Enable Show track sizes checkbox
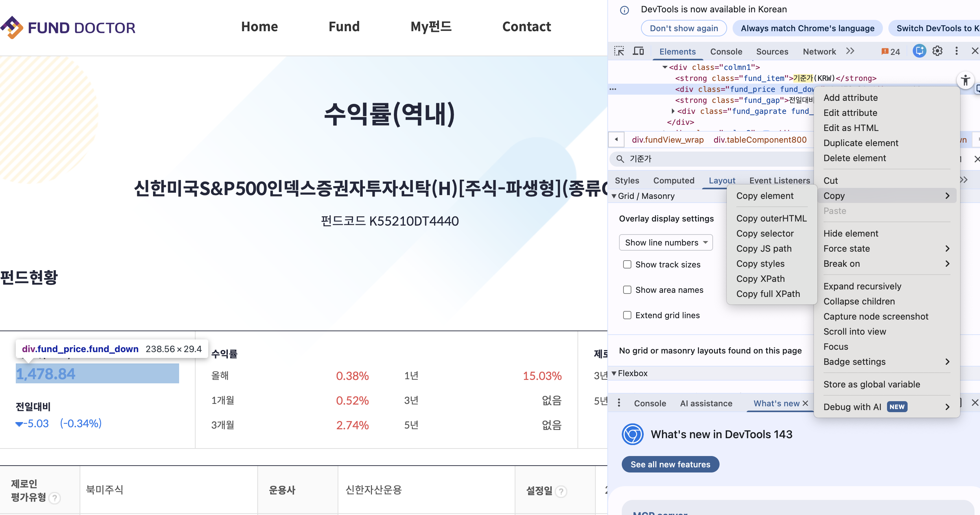The width and height of the screenshot is (980, 515). tap(627, 265)
